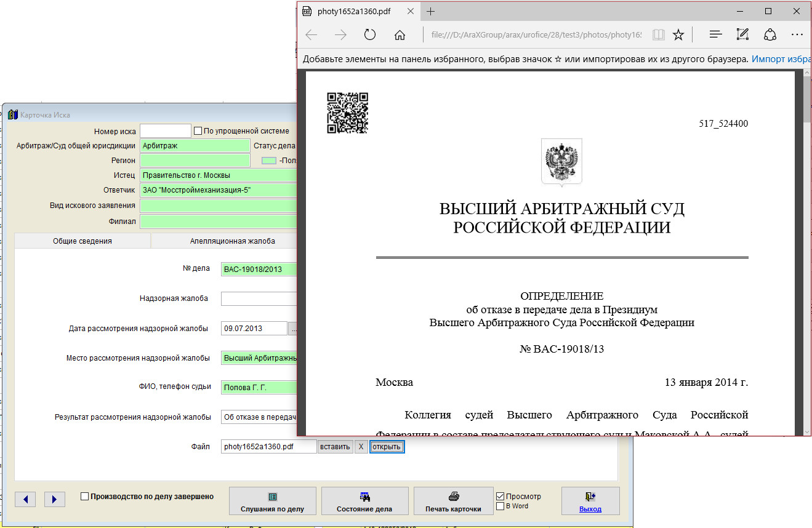Enable the В Word checkbox
Image resolution: width=812 pixels, height=528 pixels.
click(x=500, y=506)
